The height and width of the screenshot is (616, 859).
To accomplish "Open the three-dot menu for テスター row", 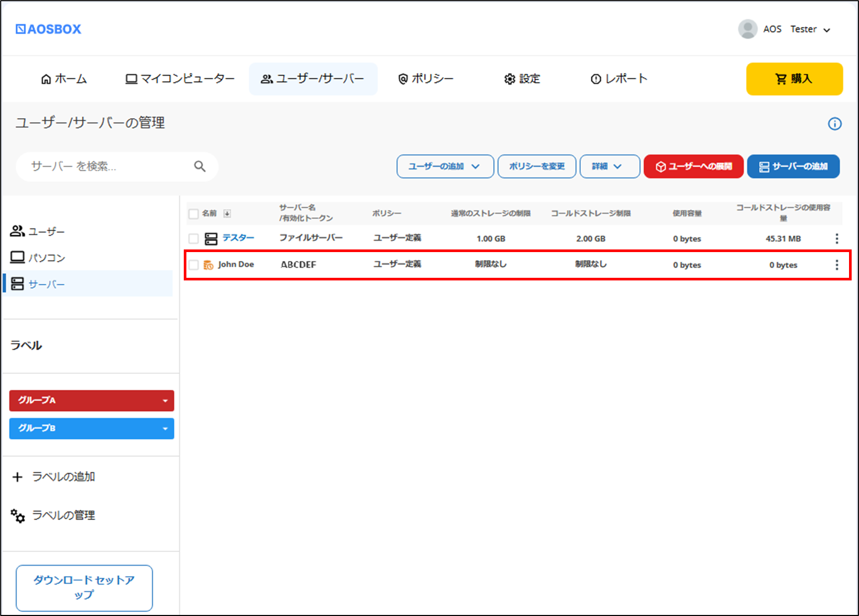I will [x=836, y=238].
